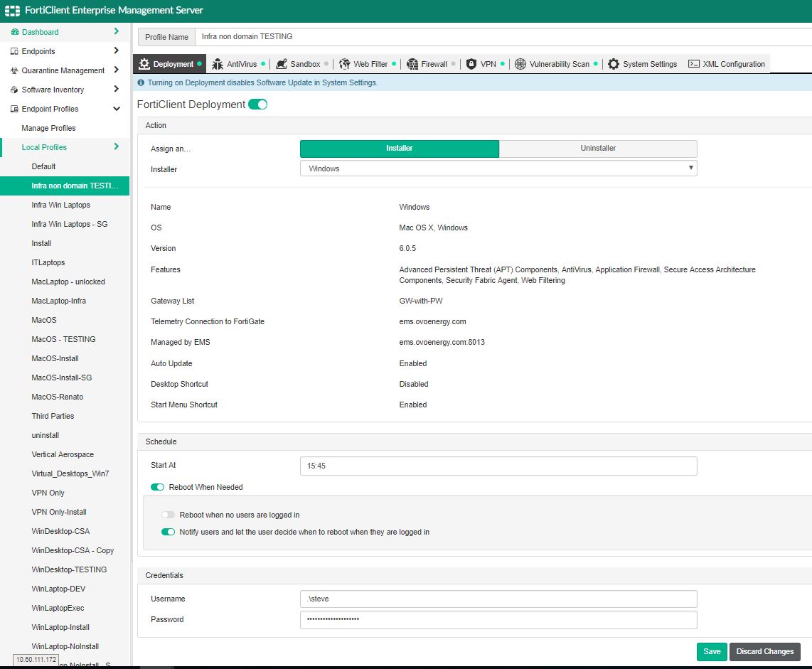This screenshot has height=669, width=812.
Task: Click the Web Filter globe icon
Action: pyautogui.click(x=344, y=64)
